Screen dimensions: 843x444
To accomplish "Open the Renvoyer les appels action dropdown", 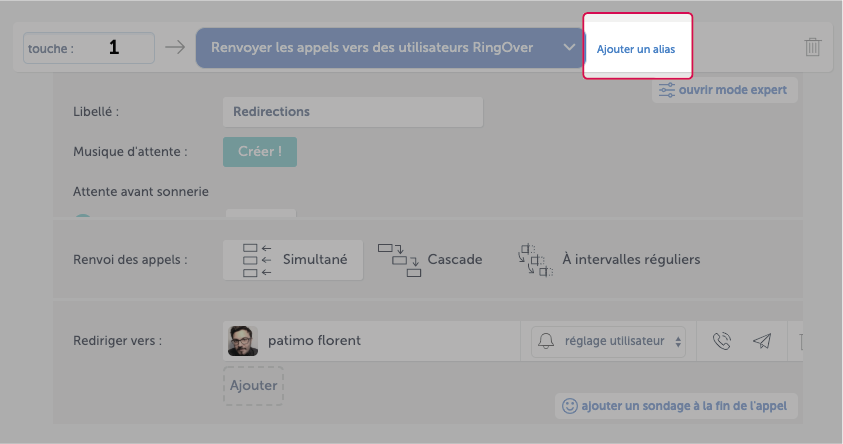I will pyautogui.click(x=390, y=48).
